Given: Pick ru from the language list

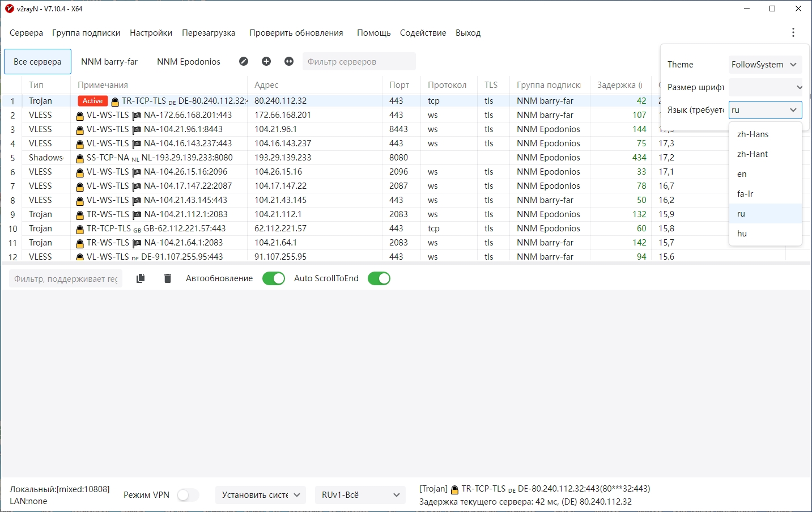Looking at the screenshot, I should (x=765, y=214).
